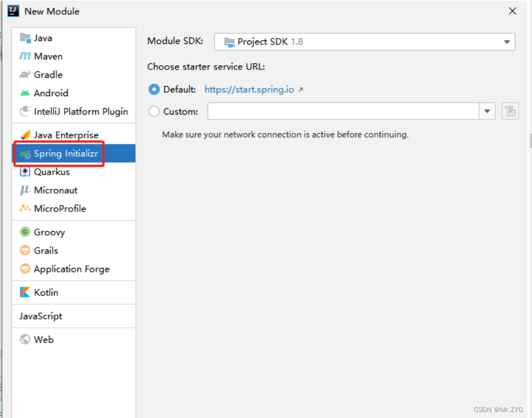Click the 'Choose starter service URL:' text

(206, 66)
